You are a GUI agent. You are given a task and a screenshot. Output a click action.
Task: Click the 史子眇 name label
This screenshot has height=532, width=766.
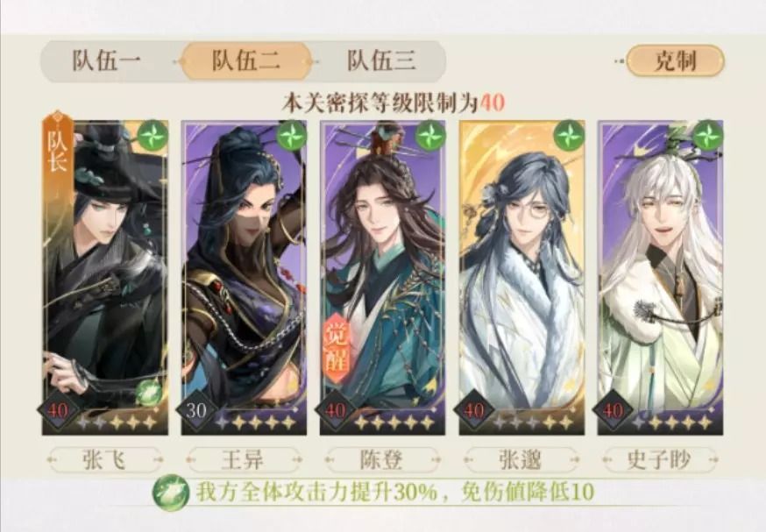(x=659, y=460)
